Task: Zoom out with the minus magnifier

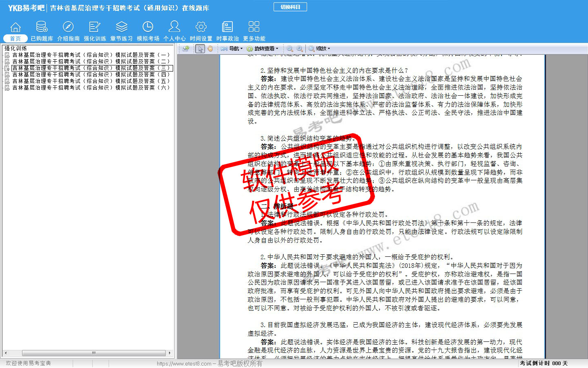Action: 290,49
